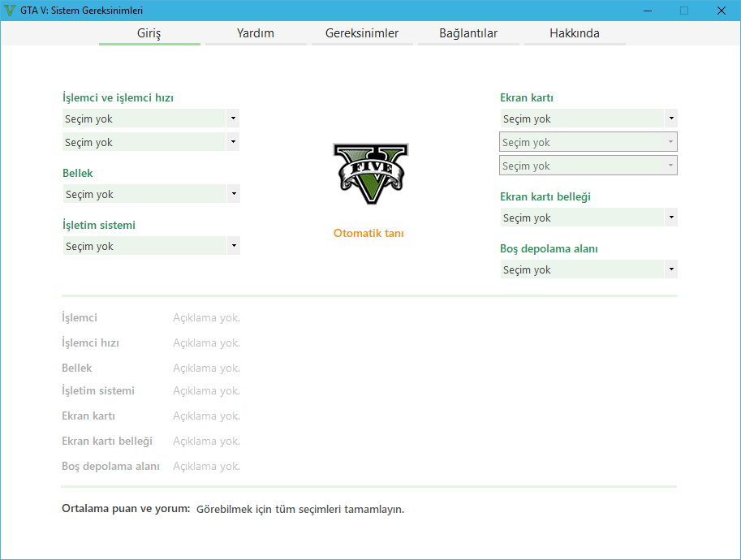The image size is (741, 560).
Task: Click the green Boş depolama alanı heading
Action: [x=549, y=249]
